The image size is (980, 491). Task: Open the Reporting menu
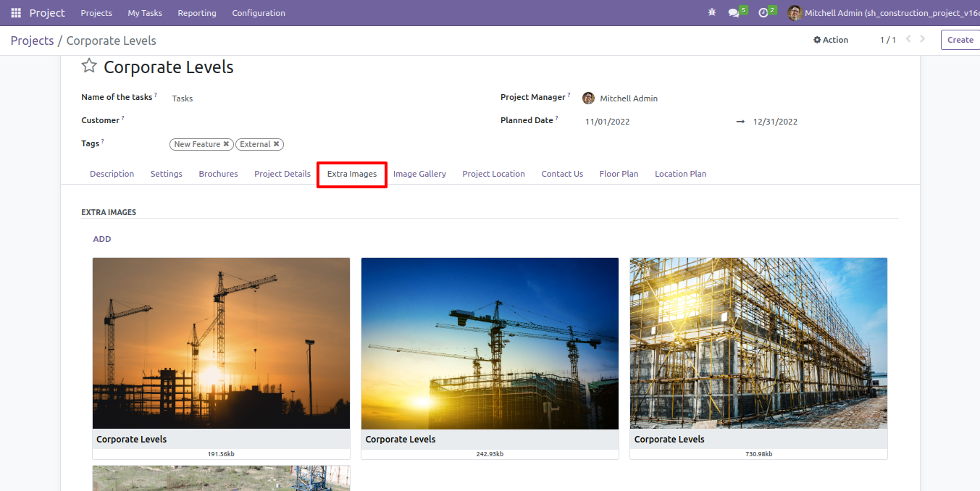pyautogui.click(x=197, y=13)
